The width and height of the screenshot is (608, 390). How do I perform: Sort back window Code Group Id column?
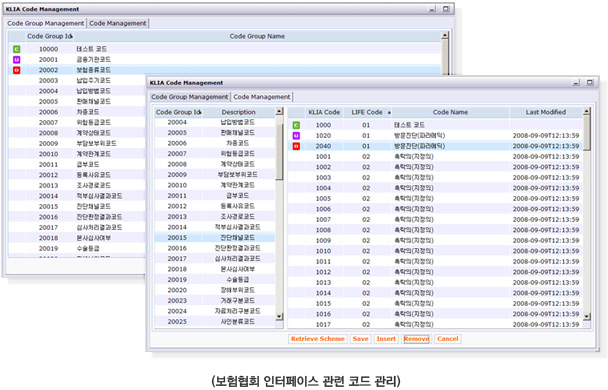pos(50,36)
